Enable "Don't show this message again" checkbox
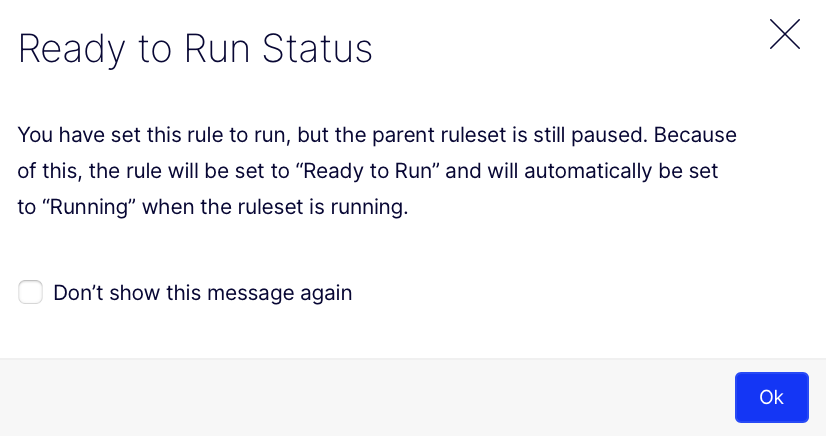 [x=31, y=292]
